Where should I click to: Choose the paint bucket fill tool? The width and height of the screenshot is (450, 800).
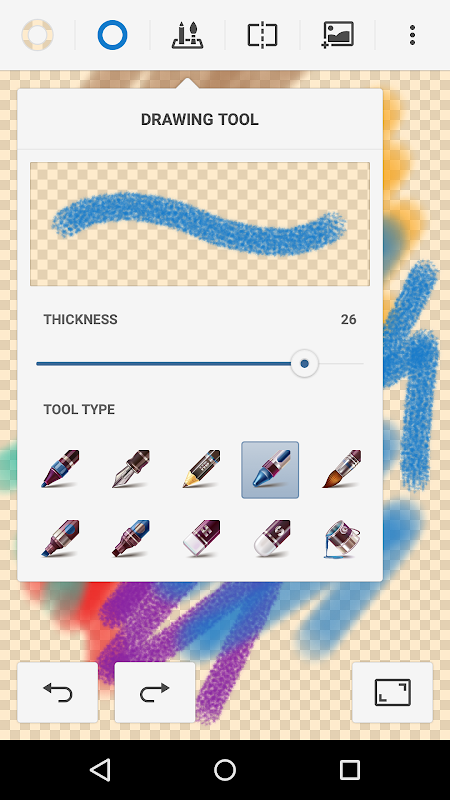point(341,539)
